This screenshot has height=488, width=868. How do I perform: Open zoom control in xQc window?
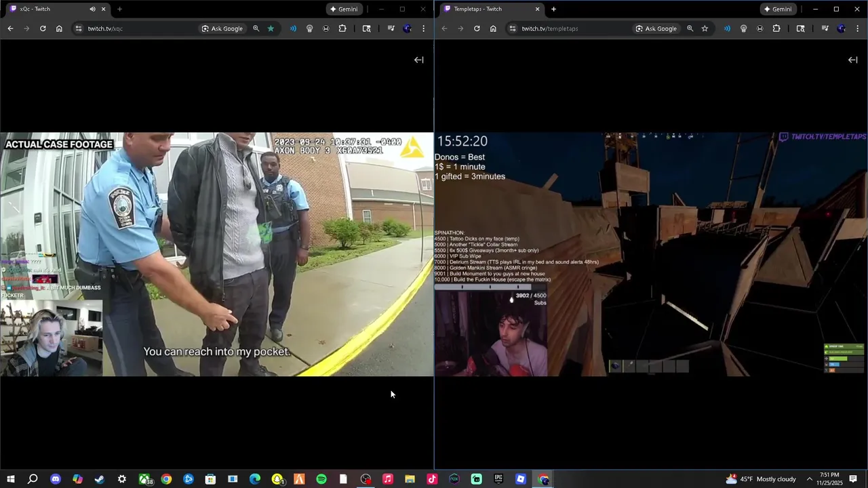256,28
